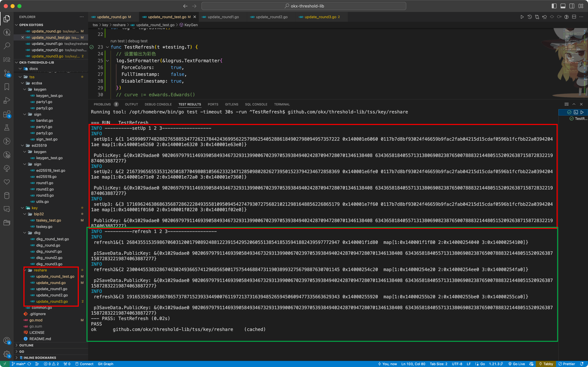Viewport: 588px width, 367px height.
Task: Open Explorer views and more actions ellipsis
Action: coord(81,17)
